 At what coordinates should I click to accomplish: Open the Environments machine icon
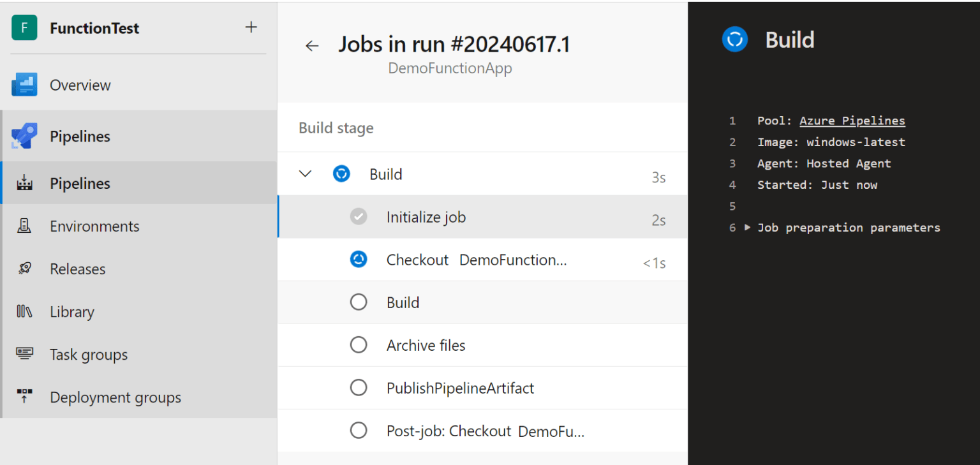[x=24, y=226]
